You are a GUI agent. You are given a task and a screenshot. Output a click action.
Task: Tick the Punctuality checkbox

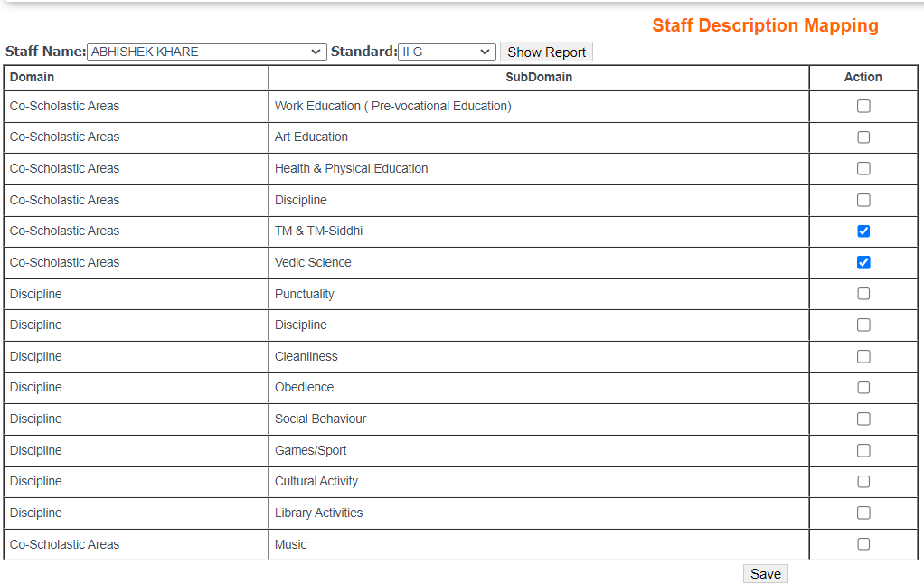[863, 294]
